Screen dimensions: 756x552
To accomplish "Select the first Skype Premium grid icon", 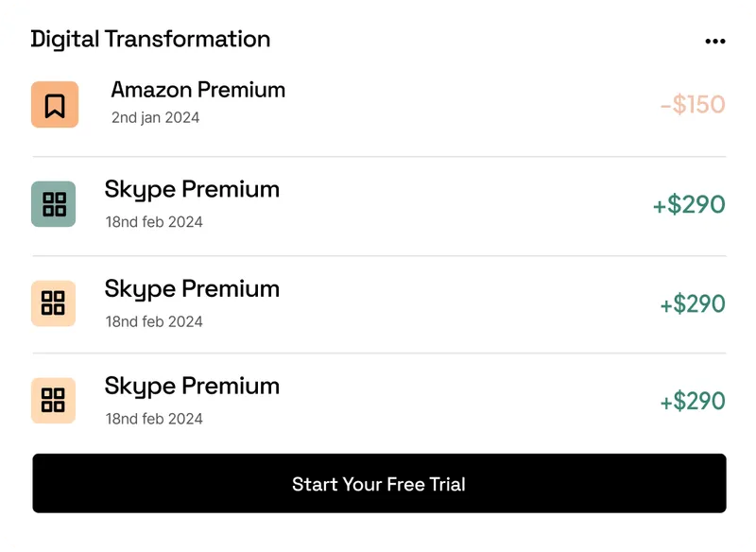I will [54, 202].
